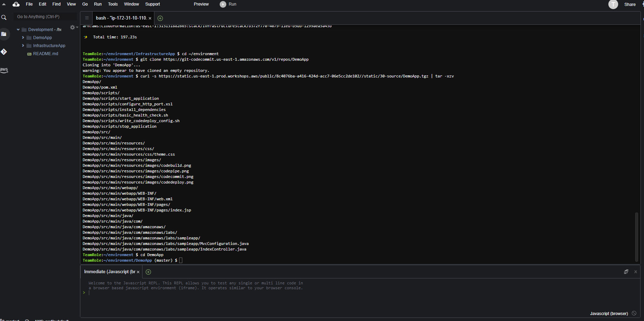Open the Javascript (browser) language selector
The width and height of the screenshot is (644, 321).
[609, 314]
